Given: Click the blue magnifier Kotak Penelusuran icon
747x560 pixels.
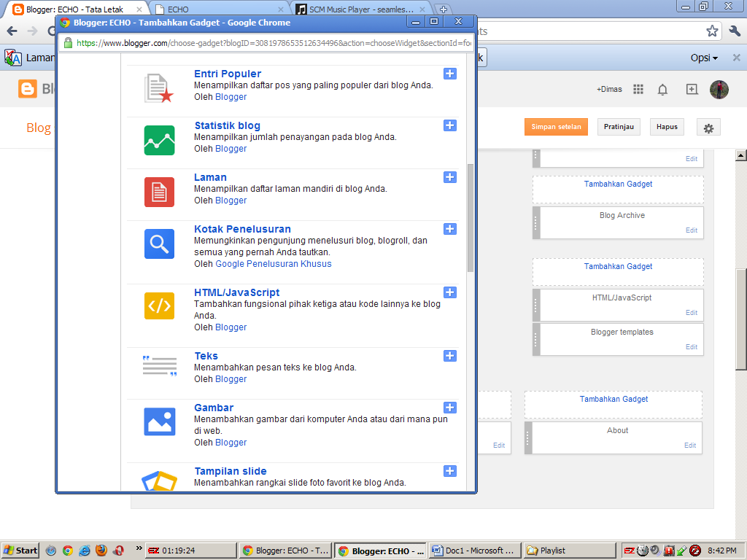Looking at the screenshot, I should click(x=159, y=244).
